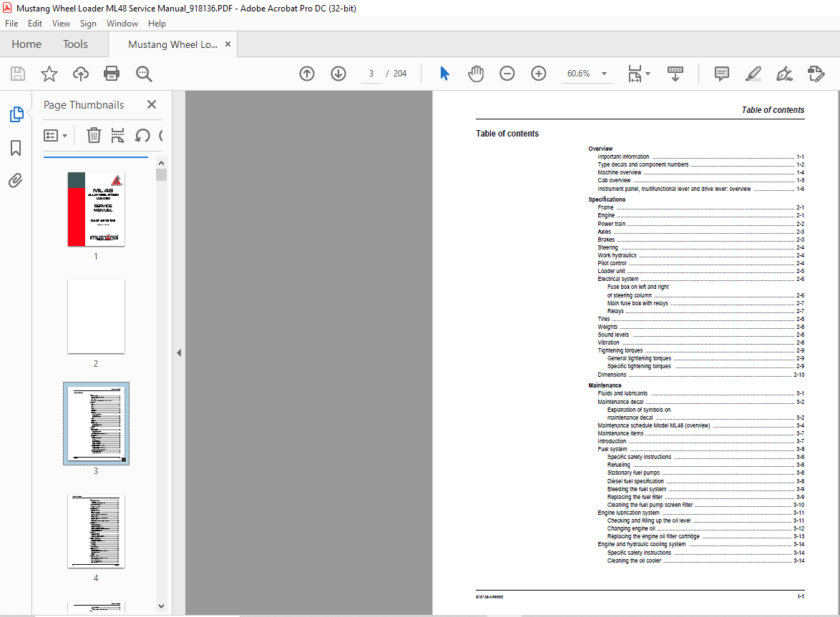Zoom out with minus button
The height and width of the screenshot is (617, 840).
point(507,74)
